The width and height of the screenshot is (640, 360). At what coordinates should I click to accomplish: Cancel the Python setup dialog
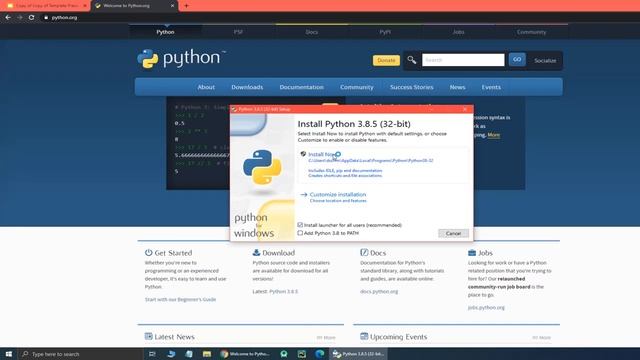coord(453,233)
